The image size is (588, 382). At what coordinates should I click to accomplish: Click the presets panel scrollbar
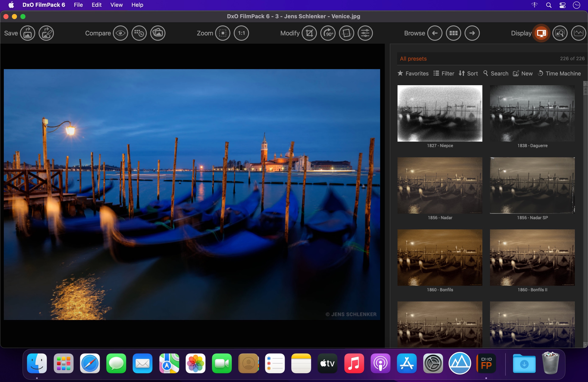(585, 214)
